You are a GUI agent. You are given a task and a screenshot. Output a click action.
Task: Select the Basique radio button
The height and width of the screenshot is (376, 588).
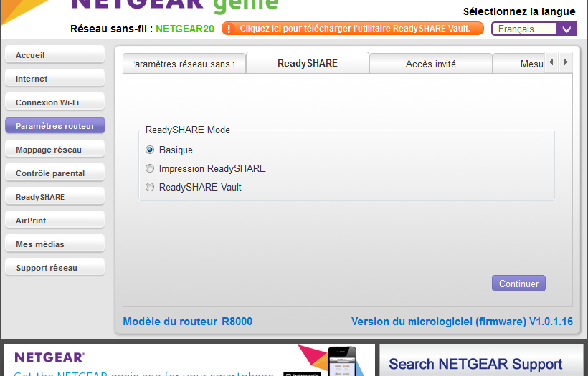click(150, 150)
